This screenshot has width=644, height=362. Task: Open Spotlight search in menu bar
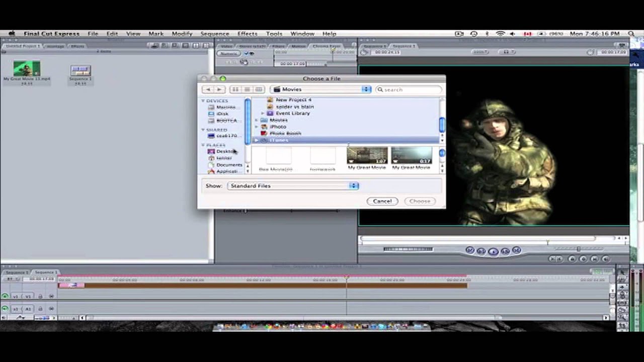pos(631,34)
